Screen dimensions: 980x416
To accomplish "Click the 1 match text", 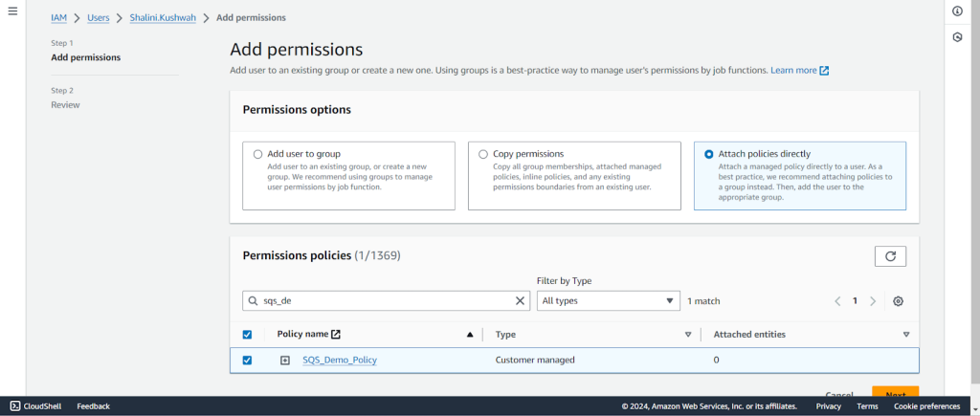I will [703, 301].
